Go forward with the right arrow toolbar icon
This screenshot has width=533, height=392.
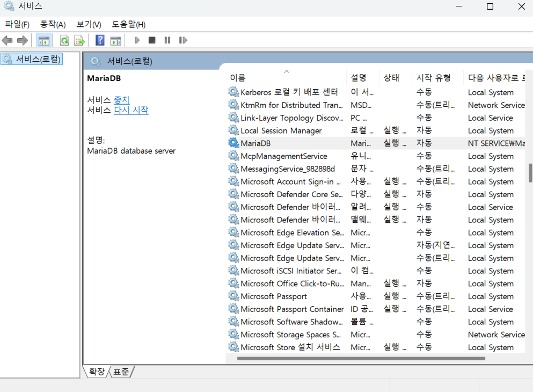pyautogui.click(x=23, y=40)
